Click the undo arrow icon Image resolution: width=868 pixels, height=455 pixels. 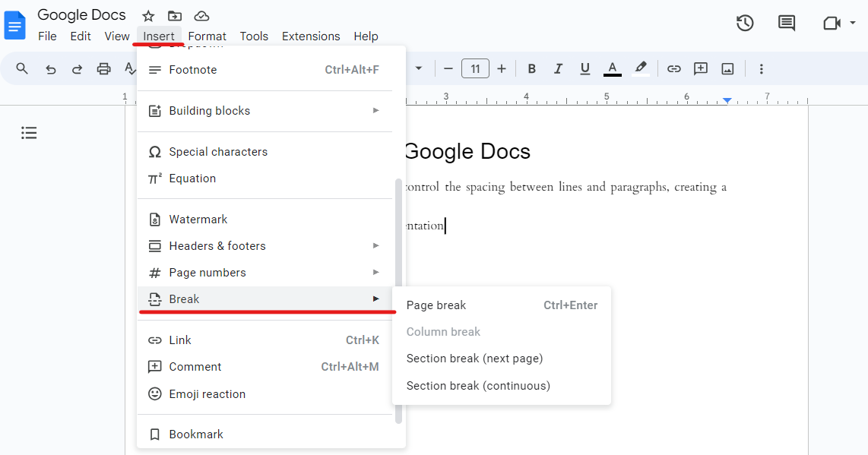(x=51, y=69)
